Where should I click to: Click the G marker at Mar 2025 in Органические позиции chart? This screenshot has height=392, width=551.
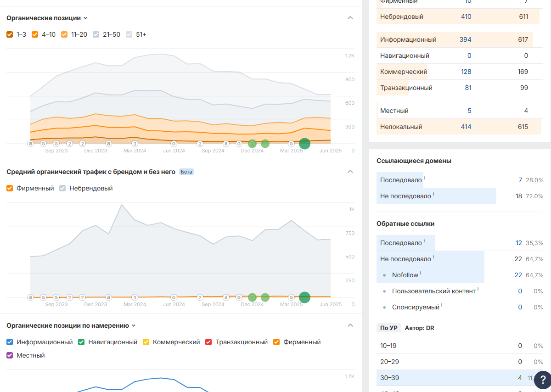[291, 144]
